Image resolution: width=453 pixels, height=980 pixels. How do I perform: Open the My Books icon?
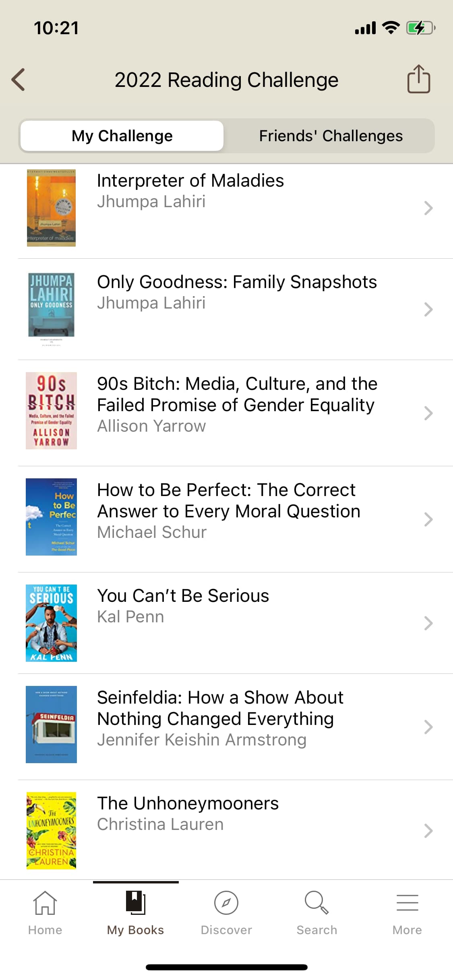pos(136,903)
